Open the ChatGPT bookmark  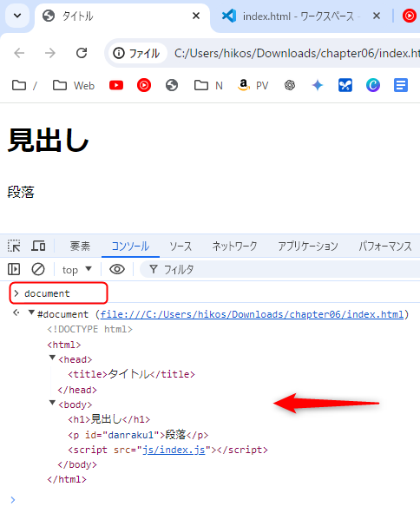coord(290,85)
